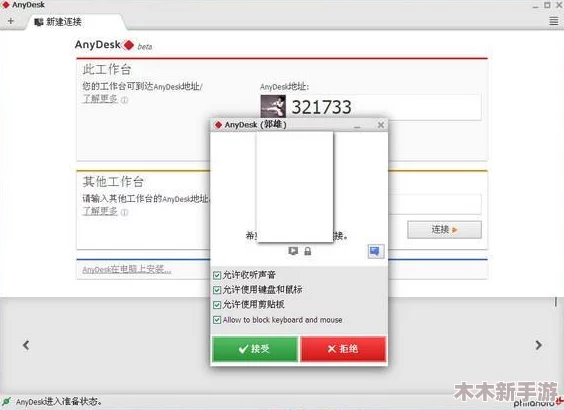Click the user avatar beside 321733
The width and height of the screenshot is (564, 410).
pyautogui.click(x=273, y=106)
